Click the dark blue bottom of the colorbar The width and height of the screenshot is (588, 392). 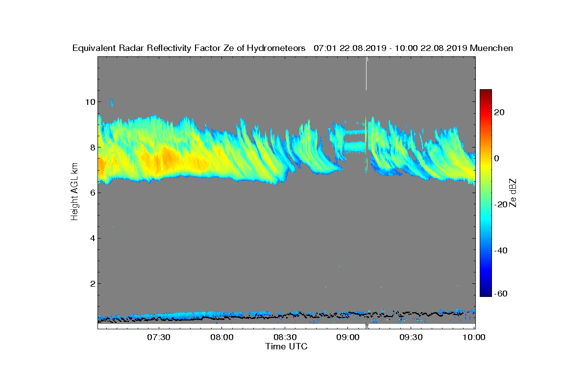click(486, 292)
